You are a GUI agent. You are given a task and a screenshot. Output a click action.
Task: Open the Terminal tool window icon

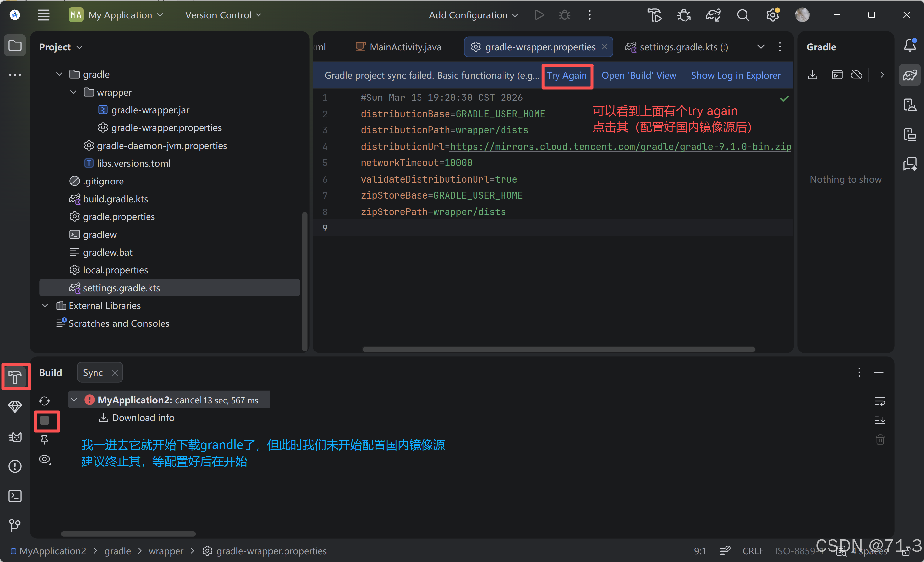click(15, 496)
